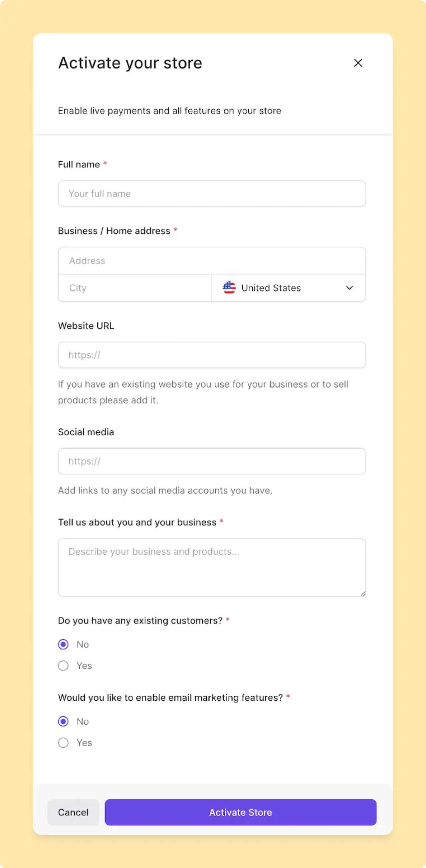The width and height of the screenshot is (426, 868).
Task: Click the business description text area
Action: 212,567
